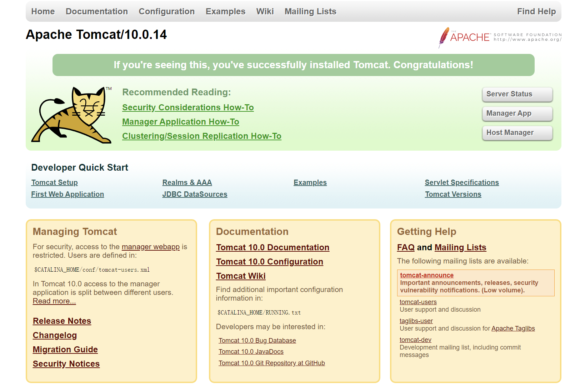Select the $CATALINA_HOME/conf/tomcat-users.xml path text
Viewport: 585px width, 392px height.
pyautogui.click(x=92, y=270)
